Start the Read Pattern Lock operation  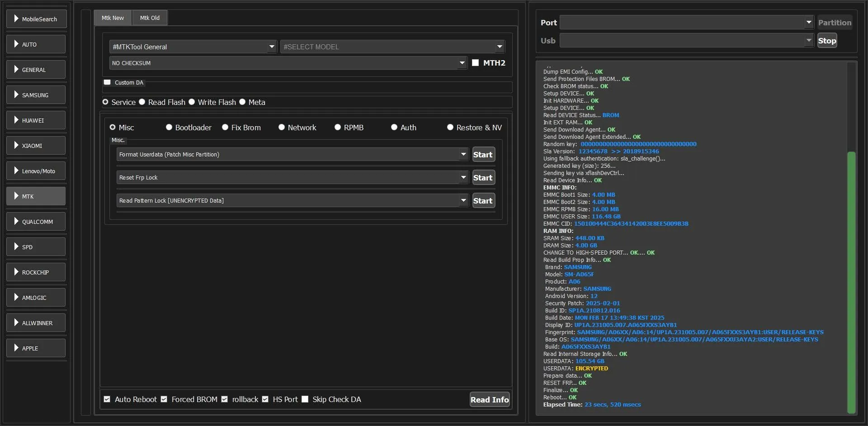(483, 201)
